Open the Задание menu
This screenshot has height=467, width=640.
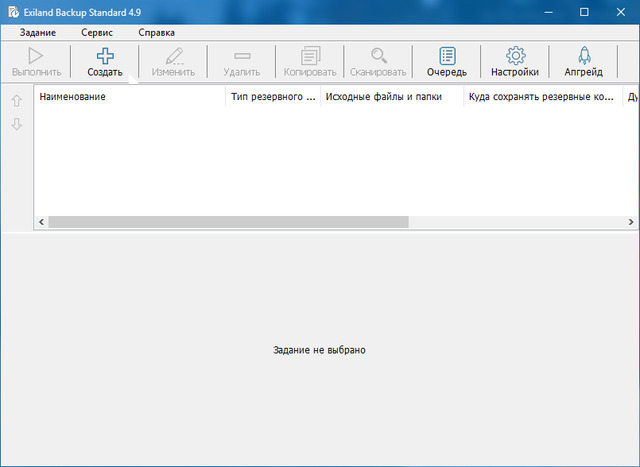tap(37, 32)
